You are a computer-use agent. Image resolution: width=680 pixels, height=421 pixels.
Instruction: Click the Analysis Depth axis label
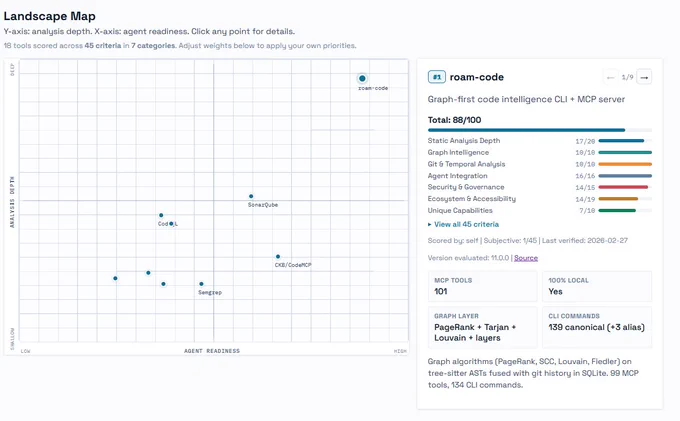[12, 202]
